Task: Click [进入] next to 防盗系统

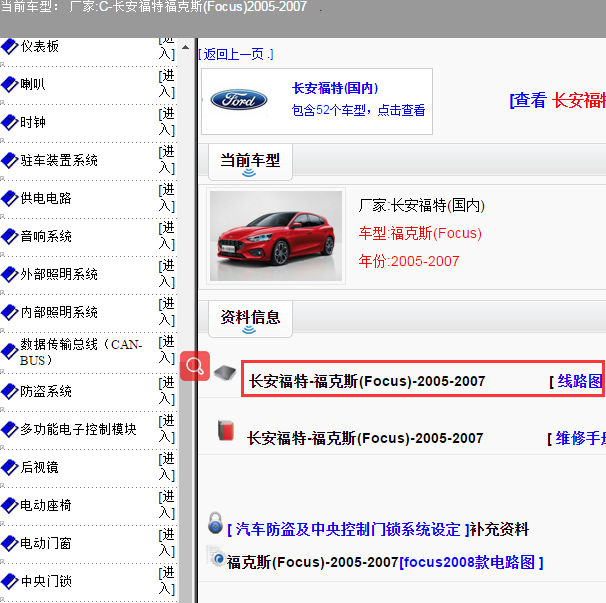Action: [167, 391]
